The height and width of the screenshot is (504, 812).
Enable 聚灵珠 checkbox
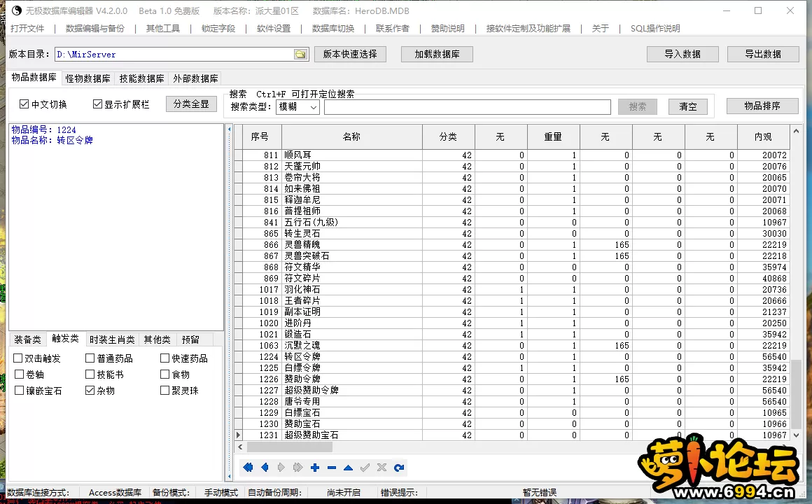coord(164,390)
